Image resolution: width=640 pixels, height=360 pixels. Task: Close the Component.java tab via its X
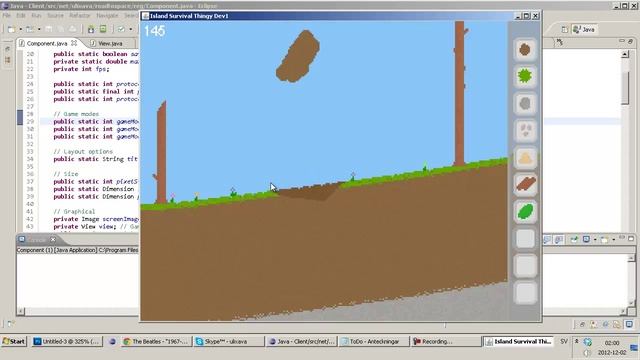74,42
